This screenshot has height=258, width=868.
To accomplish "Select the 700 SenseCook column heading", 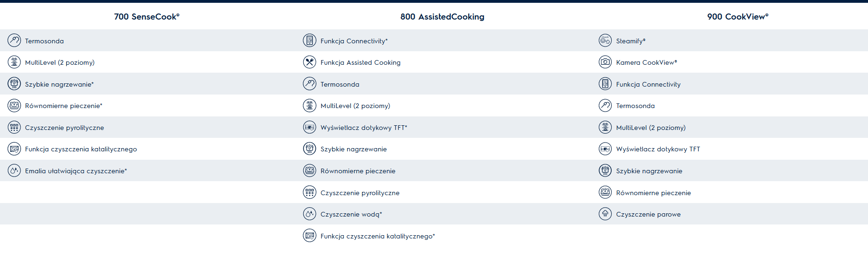I will point(147,17).
